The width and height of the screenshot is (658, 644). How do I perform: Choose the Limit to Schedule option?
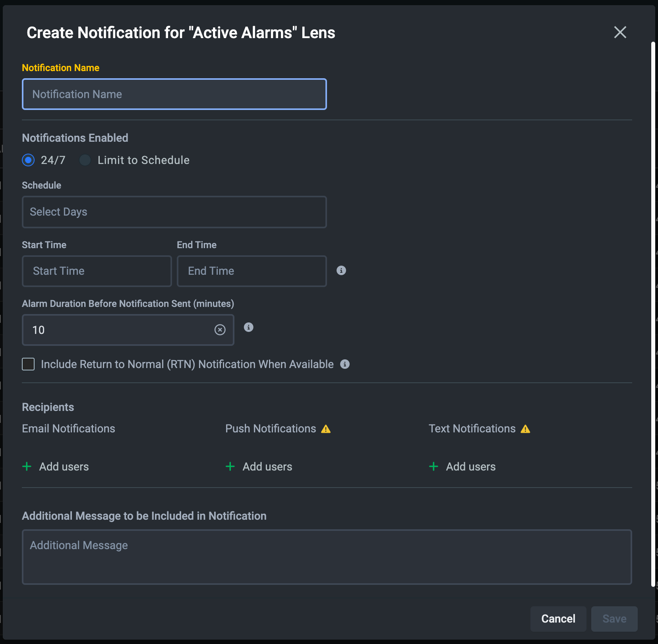tap(85, 160)
